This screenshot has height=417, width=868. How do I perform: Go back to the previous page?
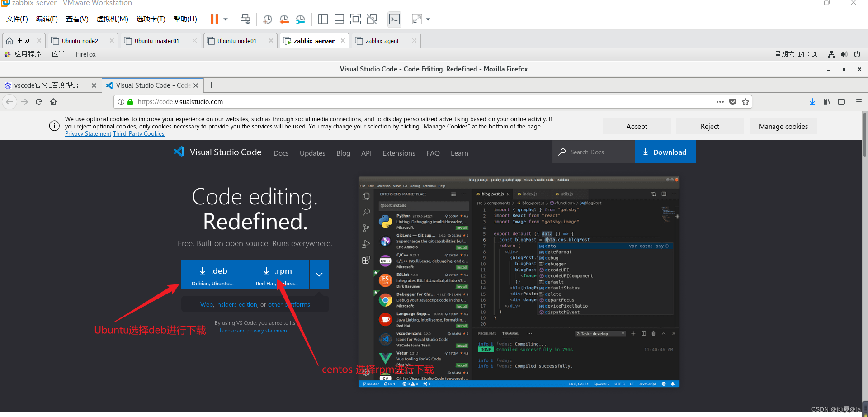9,102
